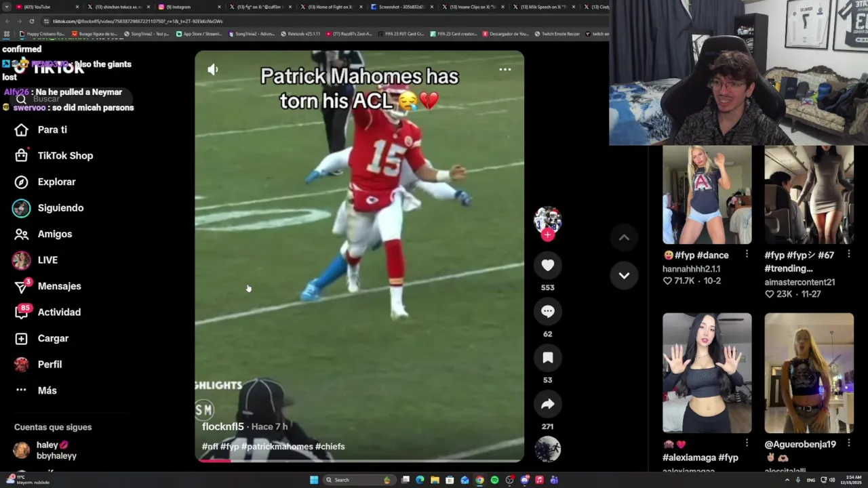Go to the next video with down arrow
The width and height of the screenshot is (868, 488).
tap(624, 275)
